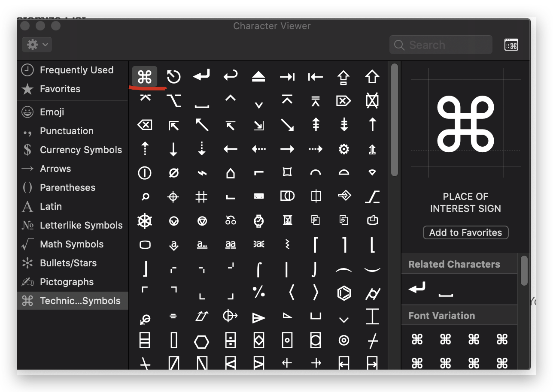Select the viewdata square hash symbol
Image resolution: width=553 pixels, height=392 pixels.
(201, 197)
